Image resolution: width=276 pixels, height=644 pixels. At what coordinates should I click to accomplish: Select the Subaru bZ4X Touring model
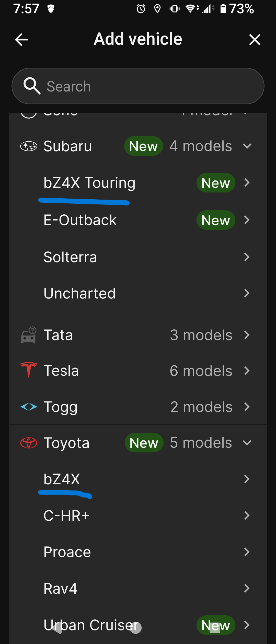tap(138, 183)
